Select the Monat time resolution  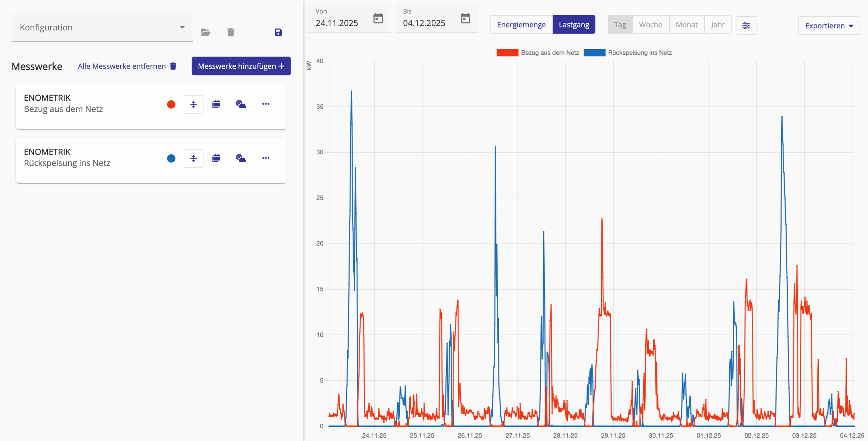tap(686, 25)
